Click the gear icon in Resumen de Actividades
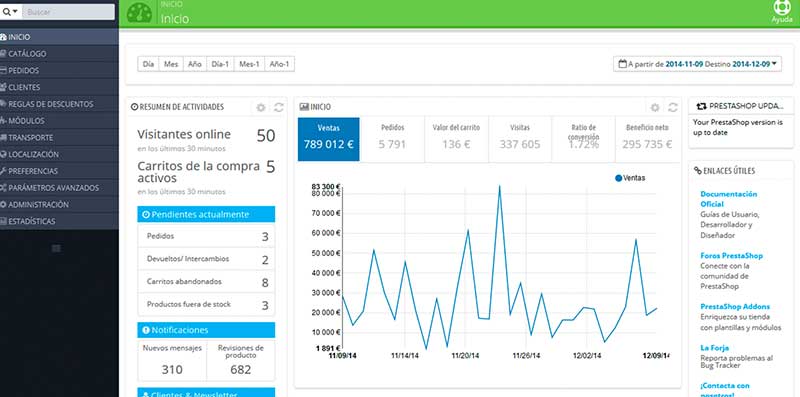The image size is (800, 397). point(261,107)
